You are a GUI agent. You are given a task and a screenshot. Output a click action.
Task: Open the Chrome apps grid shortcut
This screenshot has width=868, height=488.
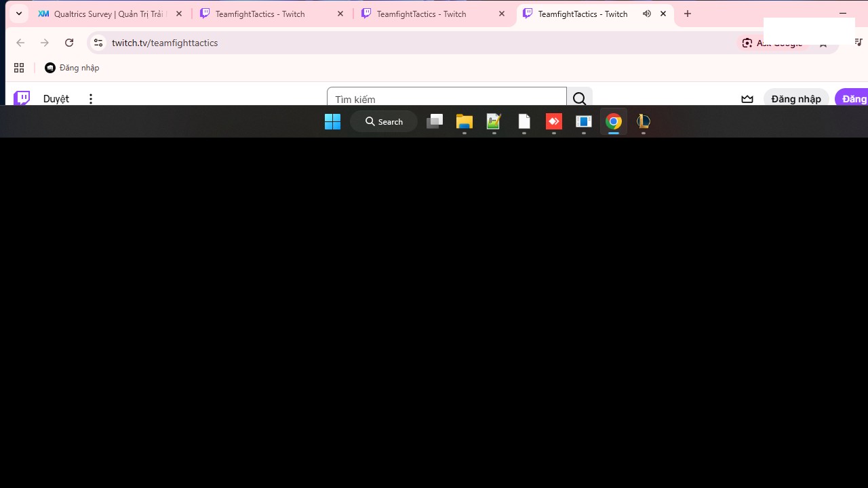[x=19, y=68]
